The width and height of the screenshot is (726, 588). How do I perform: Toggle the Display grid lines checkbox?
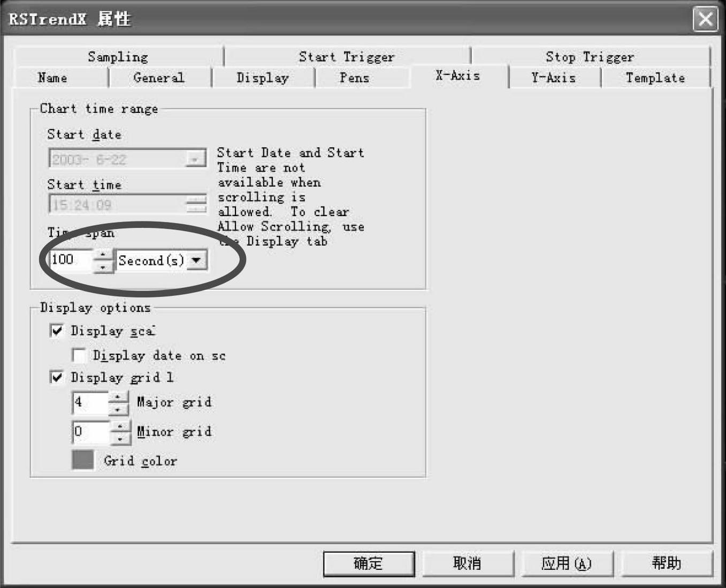pos(57,377)
